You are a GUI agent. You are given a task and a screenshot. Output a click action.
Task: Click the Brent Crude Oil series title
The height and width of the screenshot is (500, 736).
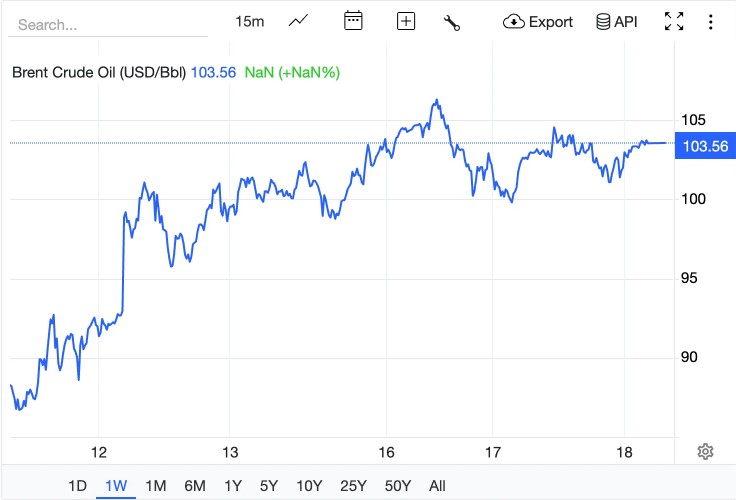coord(97,72)
